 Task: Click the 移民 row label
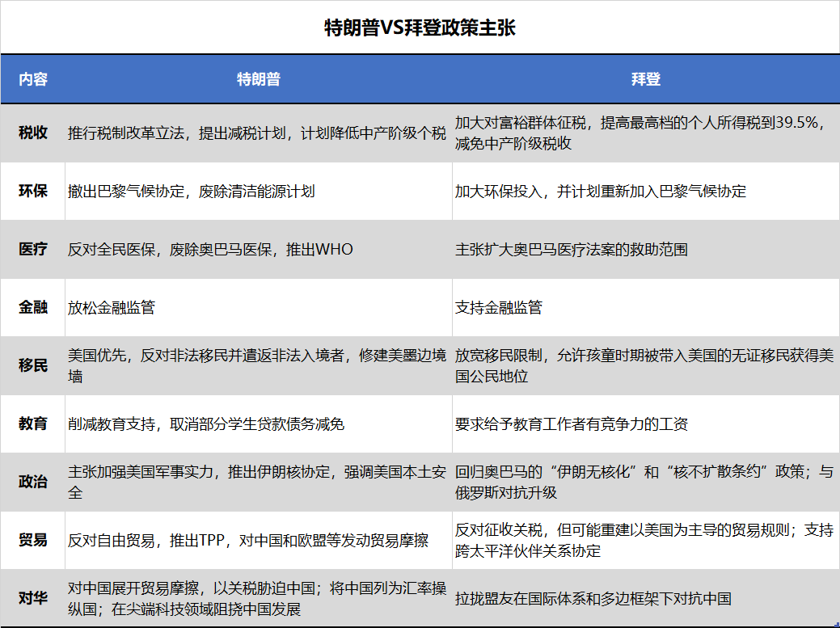click(x=33, y=365)
